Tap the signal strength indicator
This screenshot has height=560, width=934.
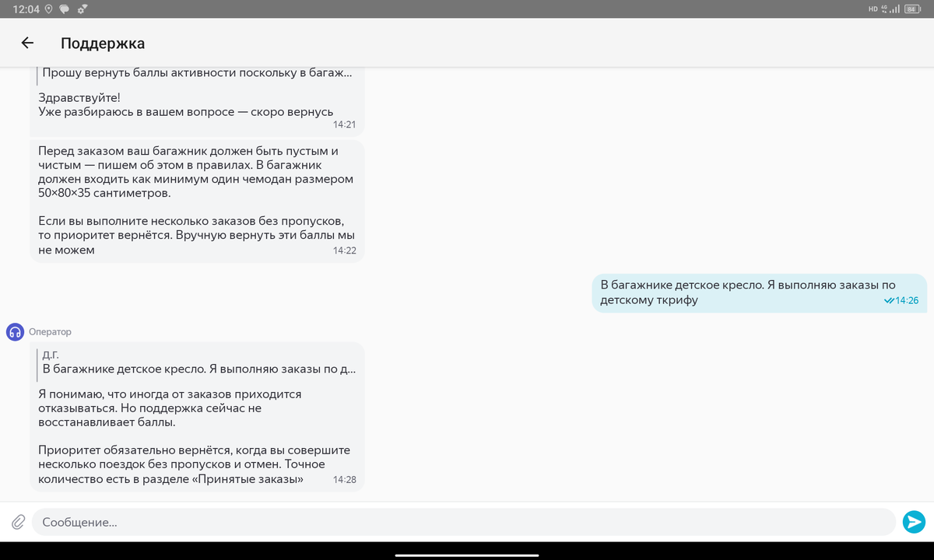[894, 9]
